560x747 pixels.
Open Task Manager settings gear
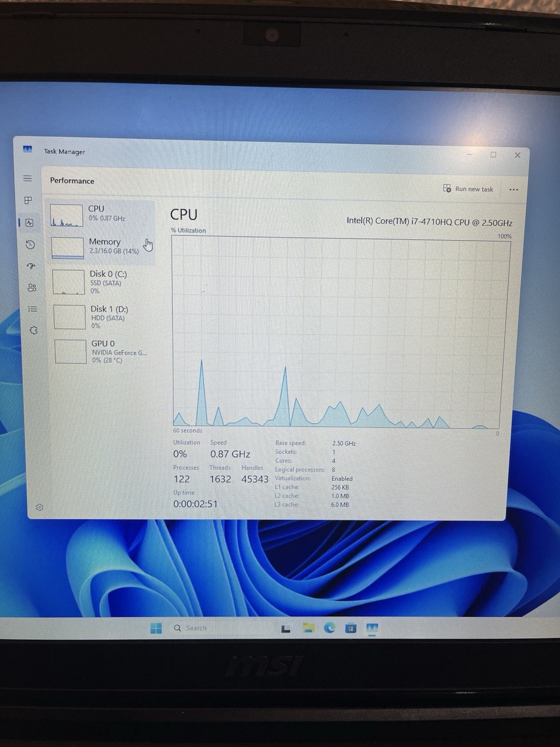[x=40, y=507]
